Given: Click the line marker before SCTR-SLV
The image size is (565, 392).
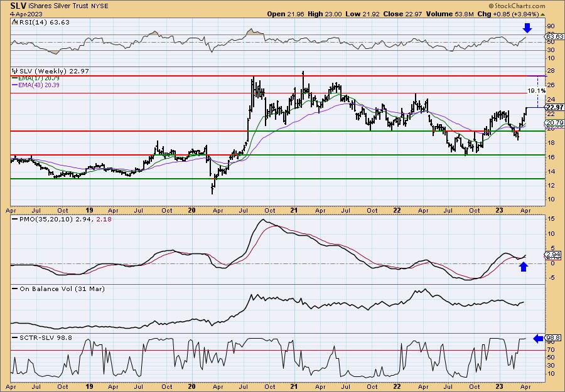Looking at the screenshot, I should pos(15,337).
